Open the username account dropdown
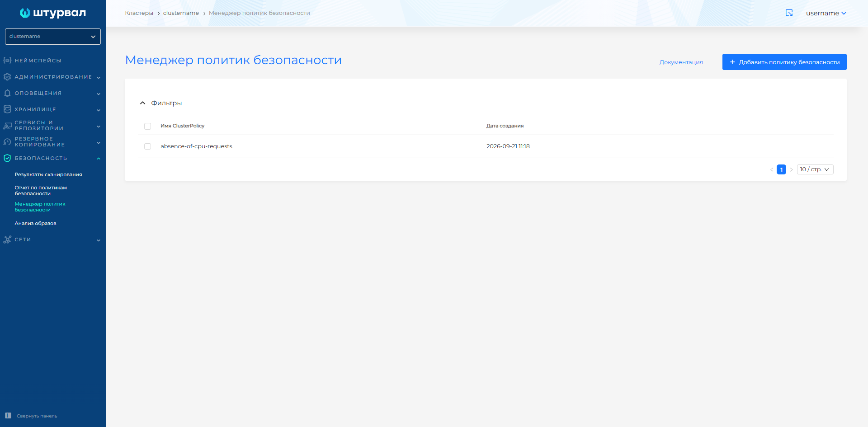This screenshot has width=868, height=427. pos(826,13)
